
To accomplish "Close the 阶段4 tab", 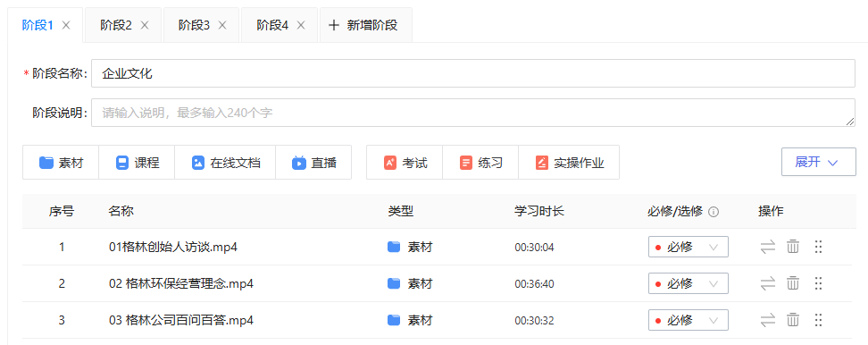I will (x=301, y=25).
